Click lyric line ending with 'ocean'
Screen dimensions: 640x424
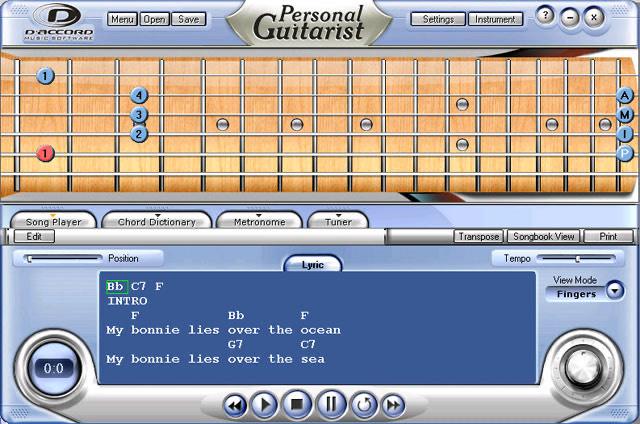223,330
